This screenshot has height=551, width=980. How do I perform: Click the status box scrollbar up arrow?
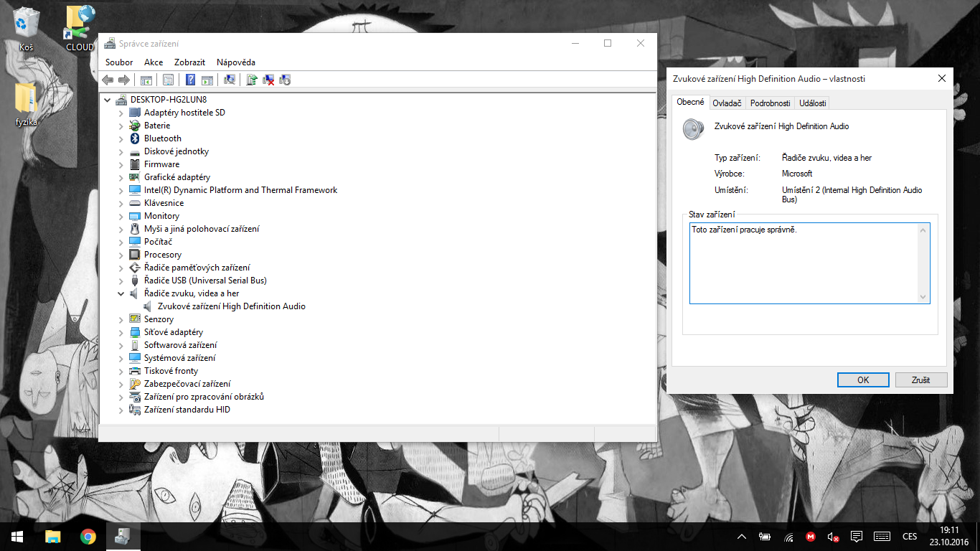(x=923, y=230)
